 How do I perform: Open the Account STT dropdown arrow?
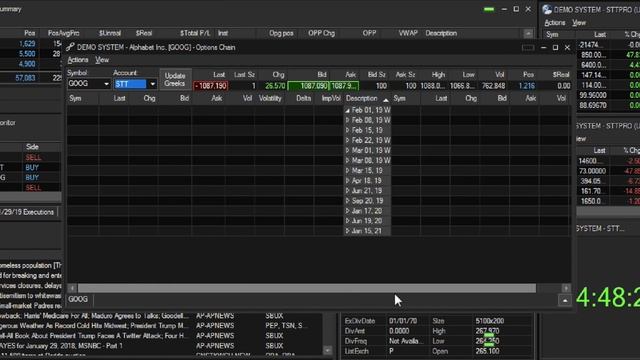pyautogui.click(x=153, y=84)
